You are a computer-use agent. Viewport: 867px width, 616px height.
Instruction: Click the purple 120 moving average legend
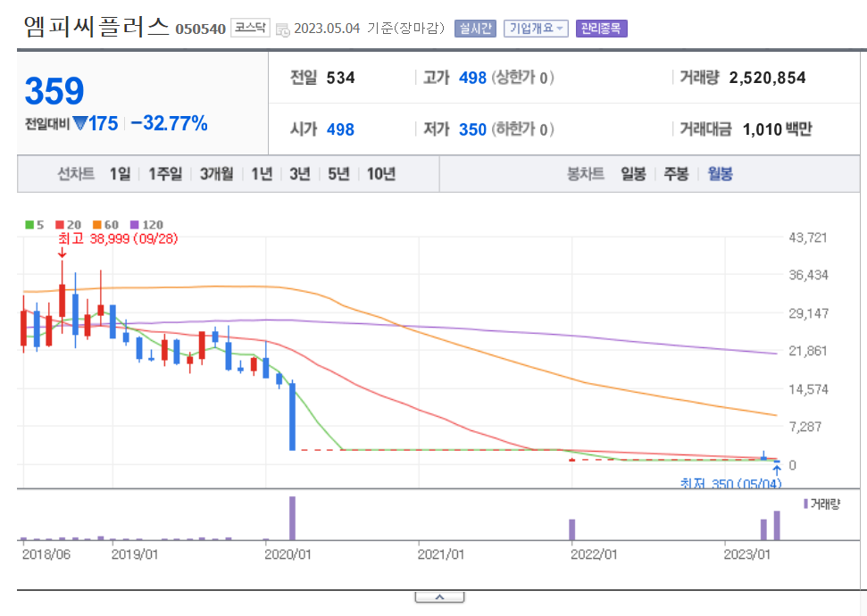[x=146, y=224]
